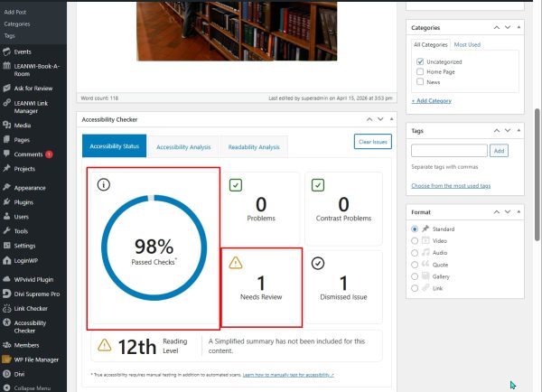Click into the Tags input field

(x=449, y=151)
